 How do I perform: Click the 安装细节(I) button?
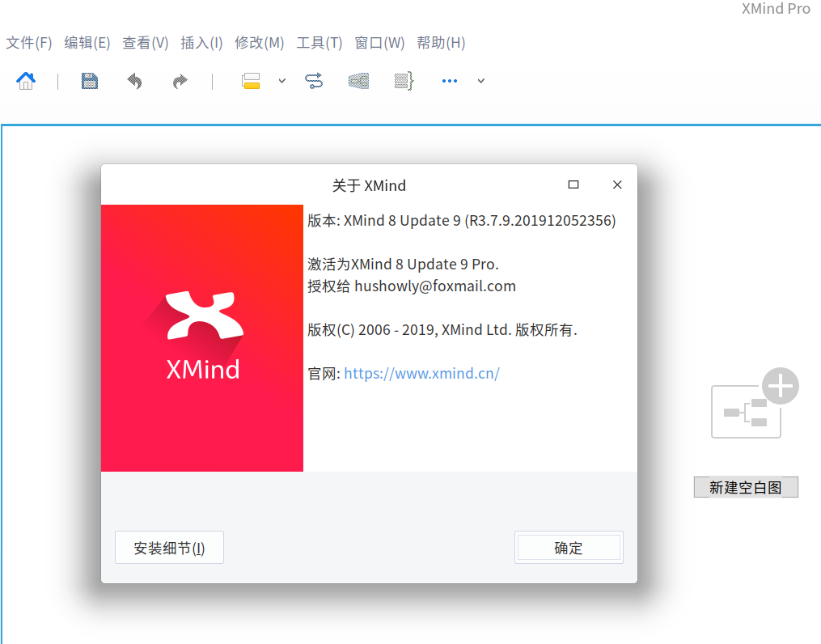pyautogui.click(x=169, y=548)
